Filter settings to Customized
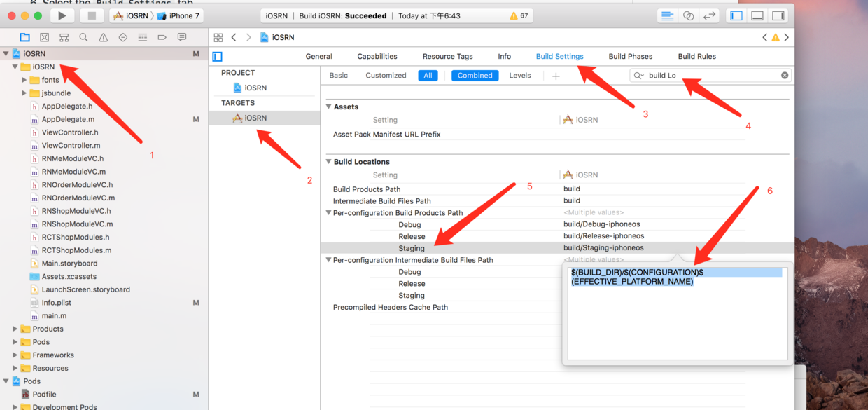 point(386,76)
